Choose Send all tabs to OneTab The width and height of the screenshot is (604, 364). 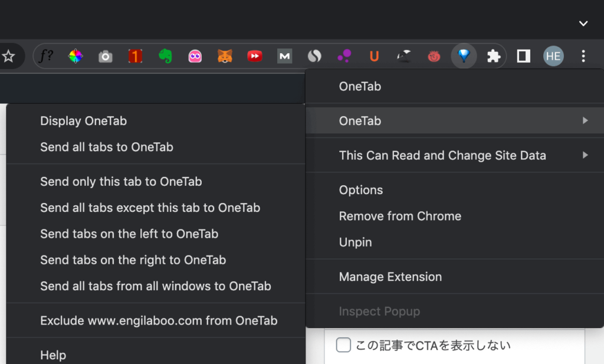coord(106,147)
